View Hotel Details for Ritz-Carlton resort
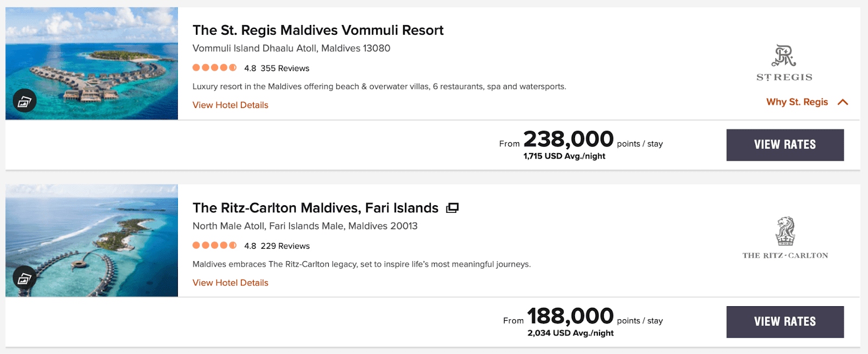Screen dimensions: 868x354 pos(230,282)
